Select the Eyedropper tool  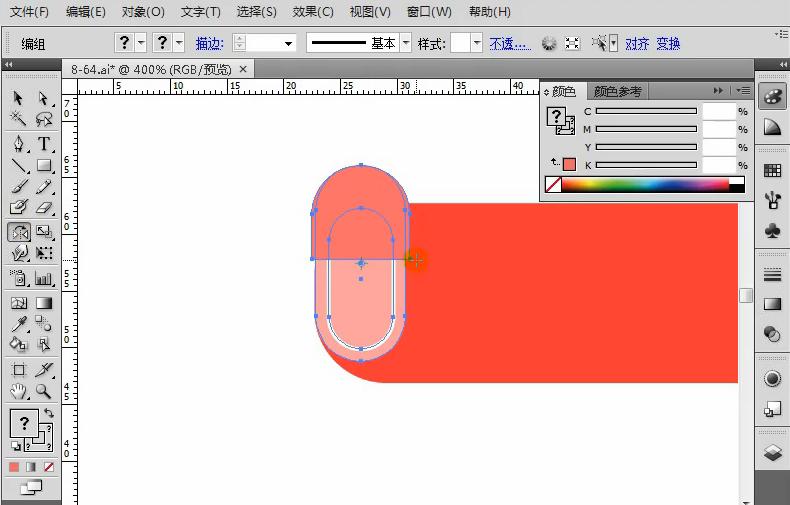tap(18, 323)
